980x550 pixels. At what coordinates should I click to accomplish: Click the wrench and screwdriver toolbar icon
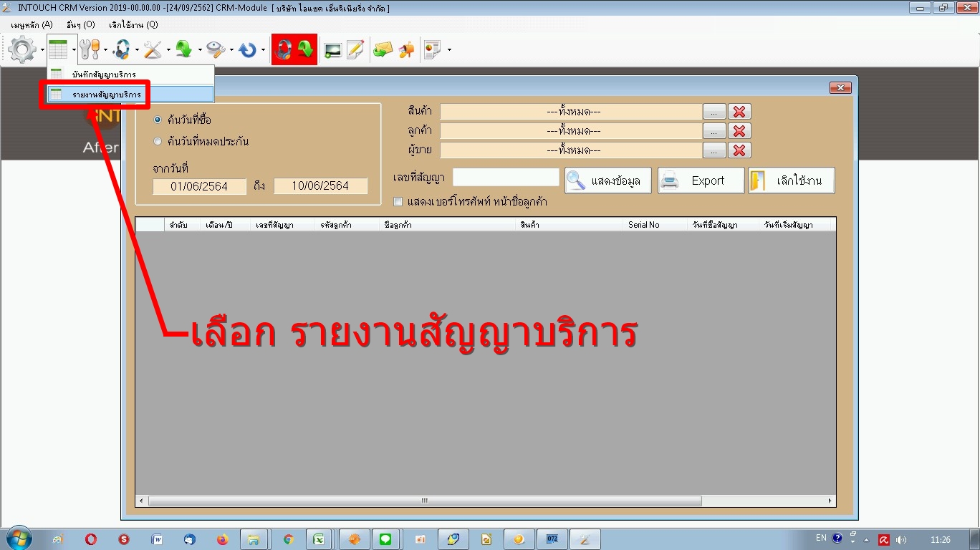pos(153,49)
